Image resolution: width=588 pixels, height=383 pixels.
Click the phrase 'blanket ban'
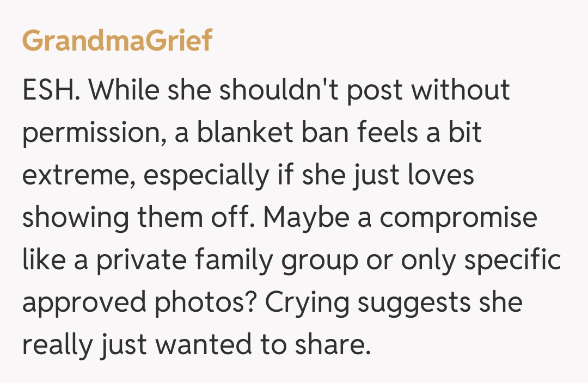click(257, 132)
